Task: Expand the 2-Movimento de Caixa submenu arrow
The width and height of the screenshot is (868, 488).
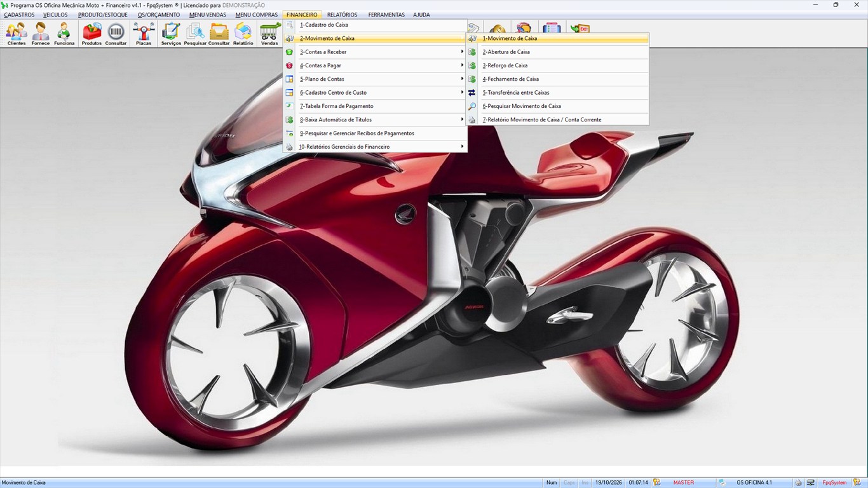Action: coord(463,38)
